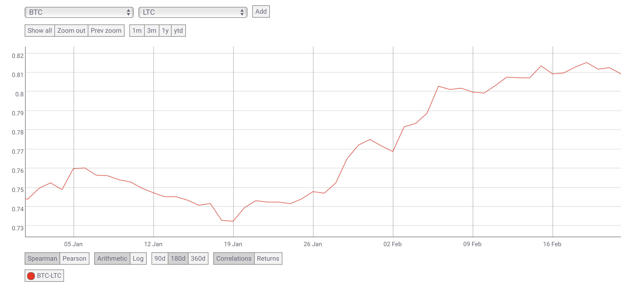Viewport: 644px width, 288px height.
Task: Set range to 3m
Action: pyautogui.click(x=152, y=31)
